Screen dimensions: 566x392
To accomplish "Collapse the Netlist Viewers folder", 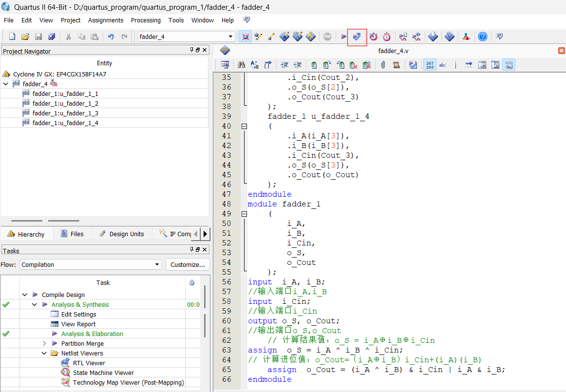I will point(44,353).
